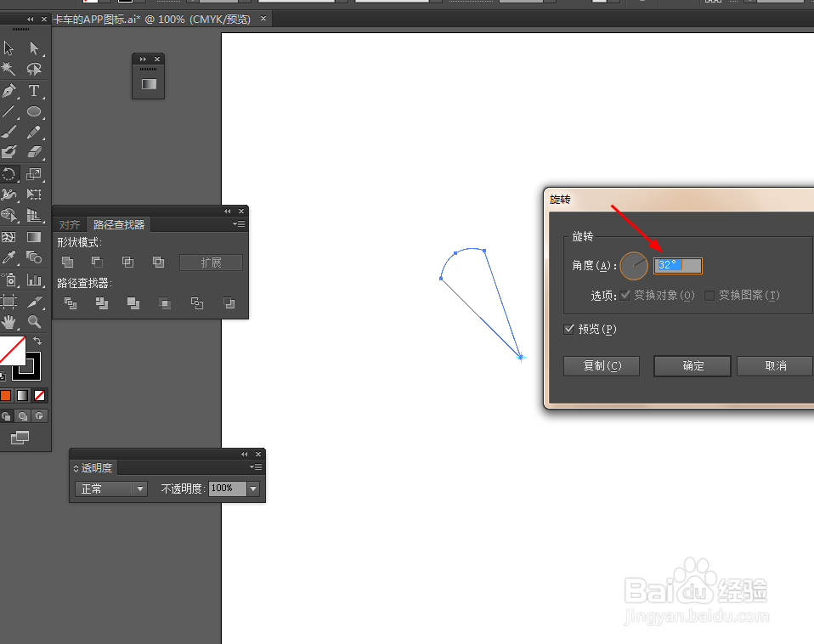This screenshot has height=644, width=814.
Task: Click the 取消 button
Action: pyautogui.click(x=775, y=366)
